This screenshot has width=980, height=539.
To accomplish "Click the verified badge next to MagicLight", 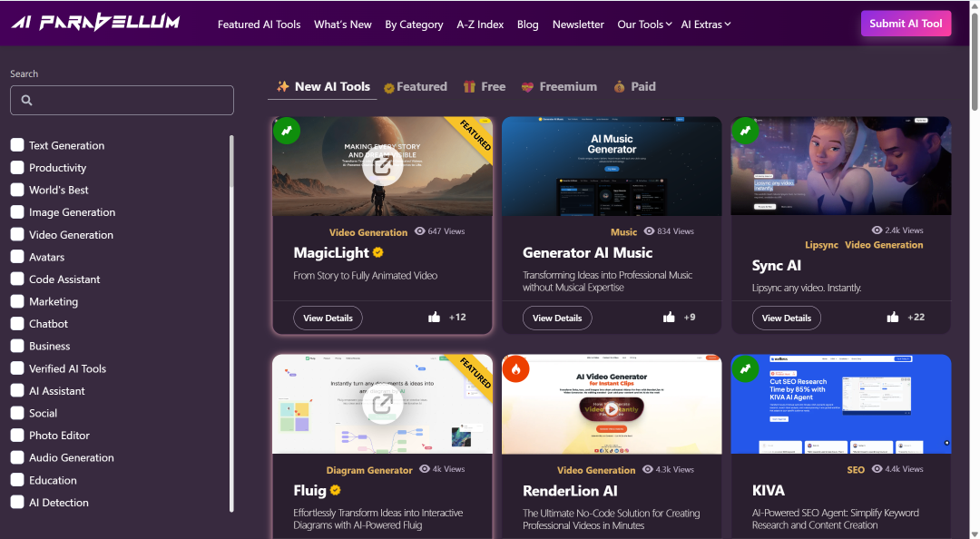I will [x=378, y=252].
